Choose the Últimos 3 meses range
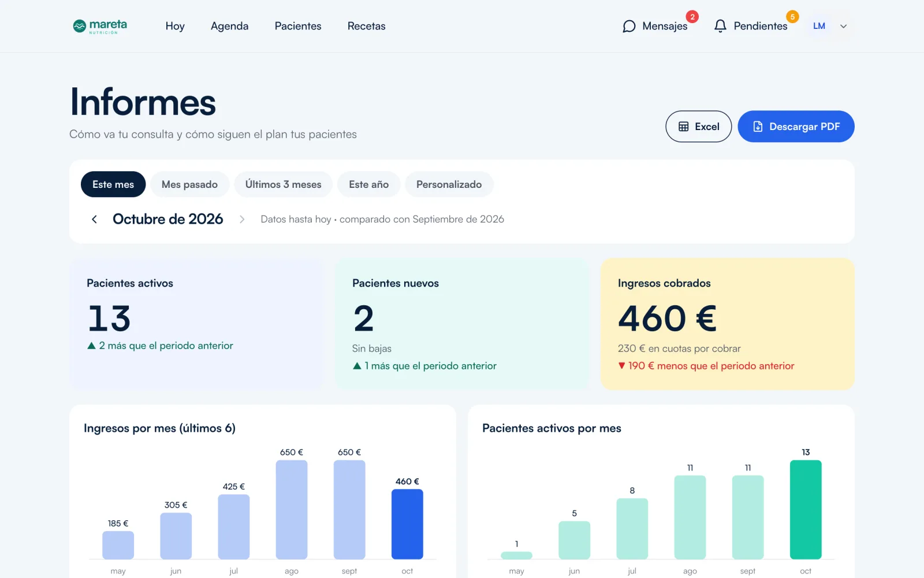 click(x=283, y=184)
